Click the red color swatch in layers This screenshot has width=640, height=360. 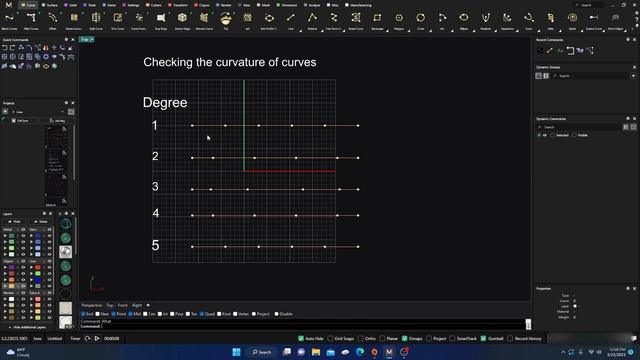click(38, 267)
